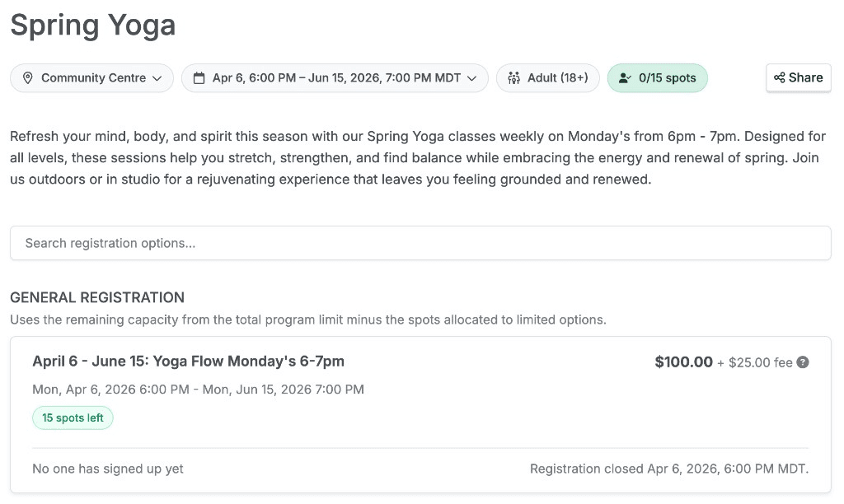The image size is (844, 504).
Task: Click the Spring Yoga page title
Action: (x=92, y=25)
